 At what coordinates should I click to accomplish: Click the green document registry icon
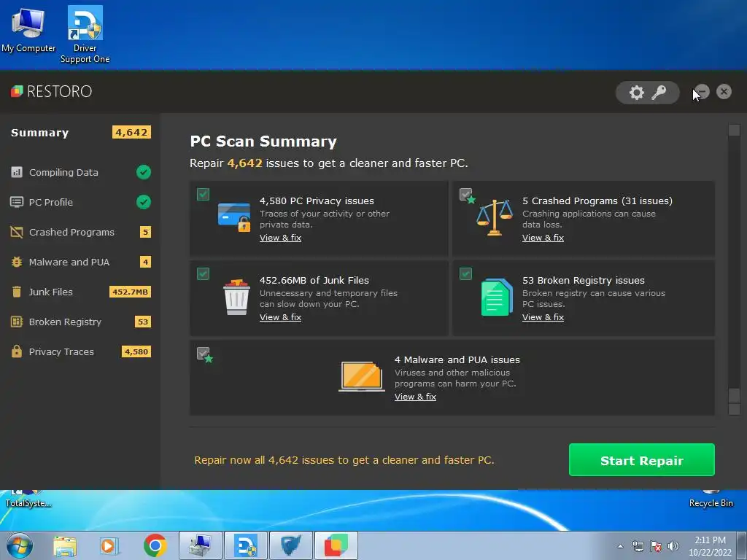(x=497, y=297)
